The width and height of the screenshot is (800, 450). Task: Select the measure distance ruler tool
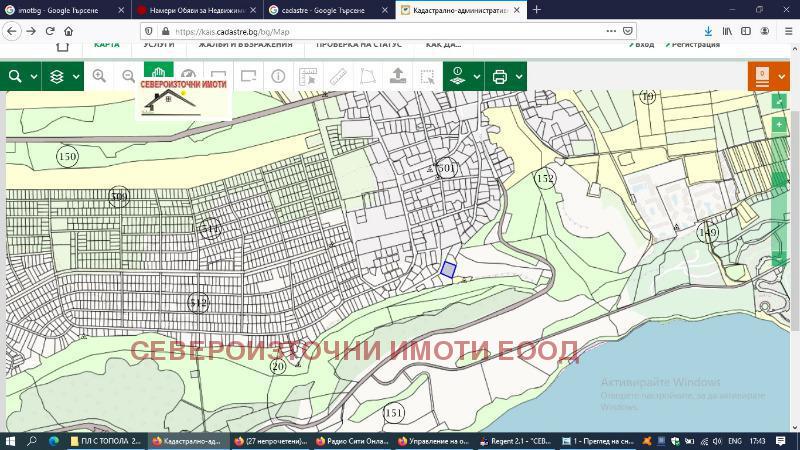(338, 76)
